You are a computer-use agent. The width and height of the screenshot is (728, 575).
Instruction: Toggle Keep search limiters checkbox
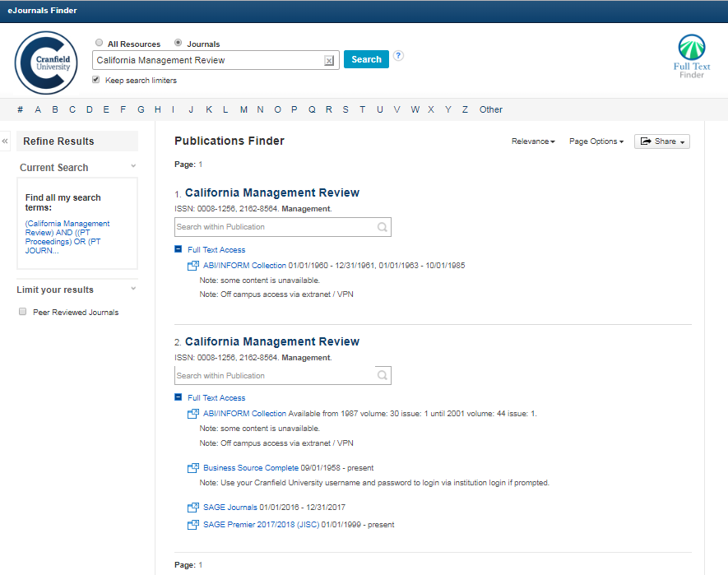click(96, 80)
